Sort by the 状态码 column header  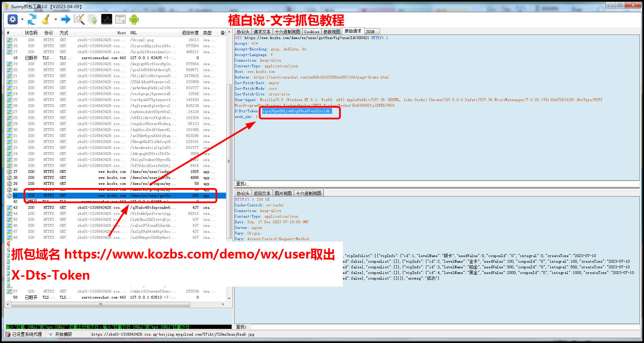(x=31, y=33)
